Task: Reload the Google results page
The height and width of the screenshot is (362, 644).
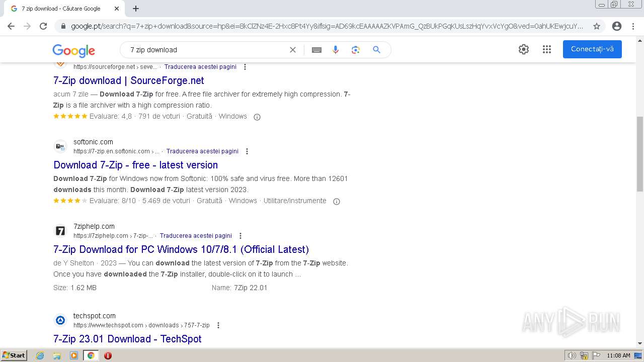Action: (43, 26)
